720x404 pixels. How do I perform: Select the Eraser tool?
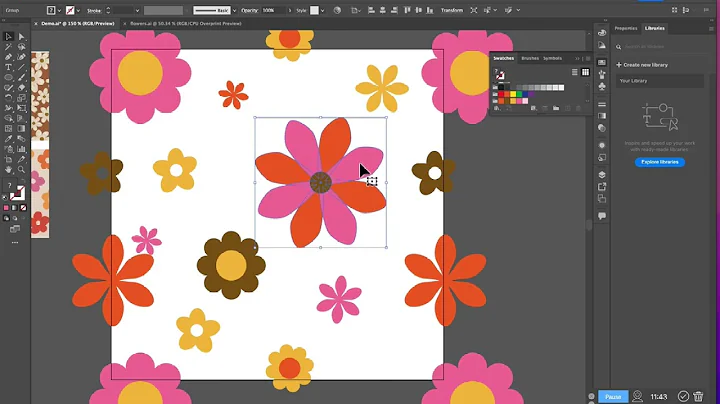(x=22, y=88)
